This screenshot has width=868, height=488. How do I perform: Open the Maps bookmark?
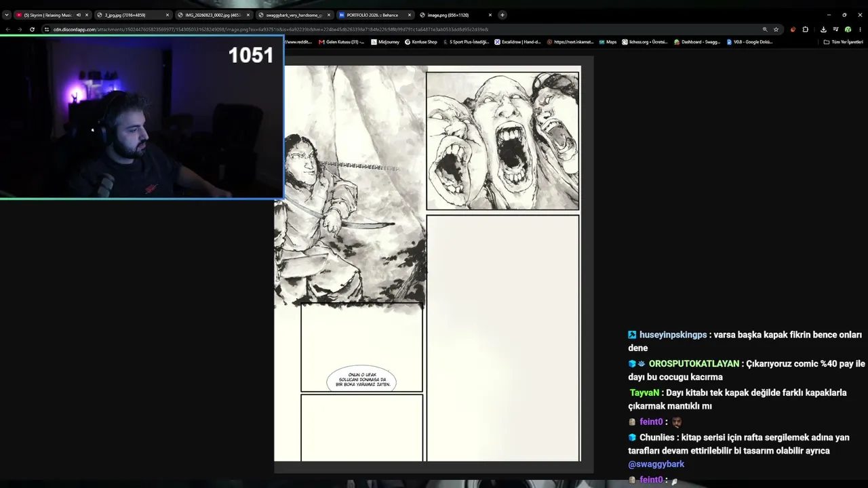coord(608,42)
